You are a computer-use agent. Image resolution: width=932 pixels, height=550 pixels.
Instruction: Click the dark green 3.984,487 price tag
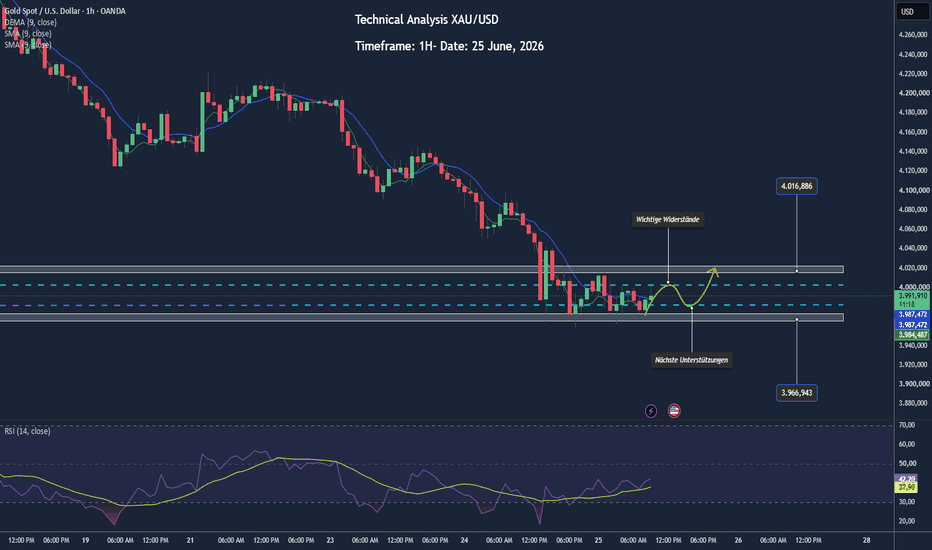(912, 335)
